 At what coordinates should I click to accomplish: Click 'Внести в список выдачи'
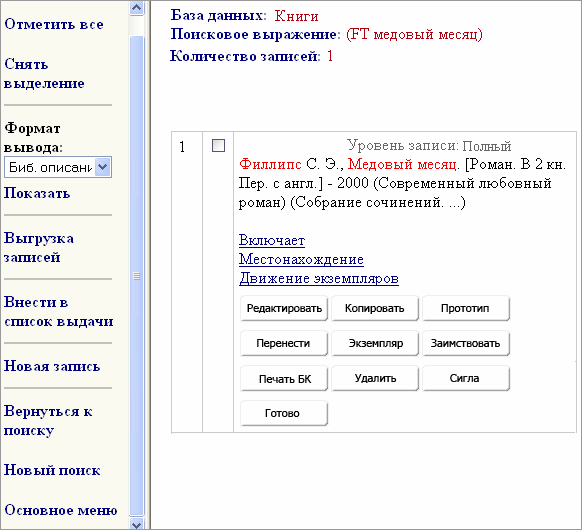point(58,312)
